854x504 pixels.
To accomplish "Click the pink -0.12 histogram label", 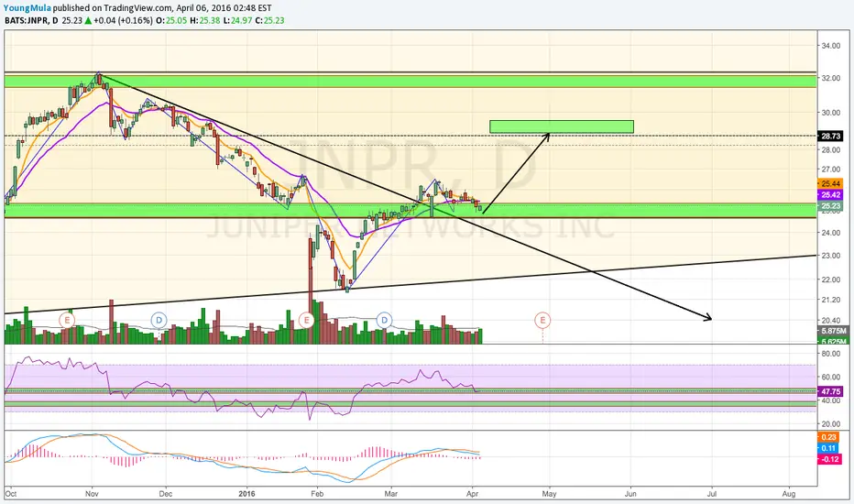I will tap(830, 459).
